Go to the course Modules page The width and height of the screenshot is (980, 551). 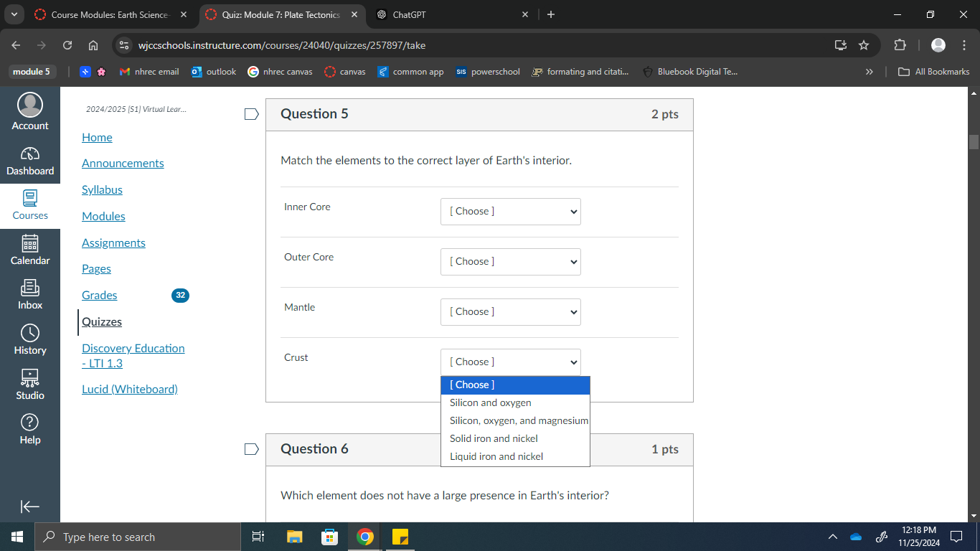pos(103,216)
